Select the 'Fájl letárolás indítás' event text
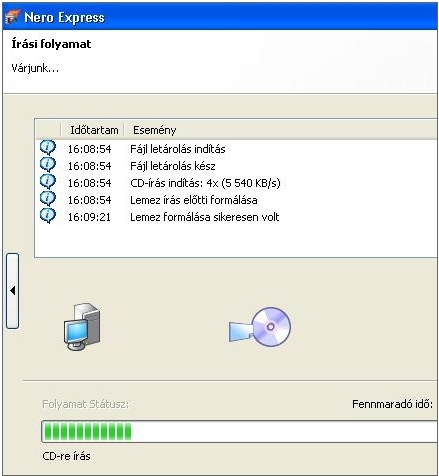 178,149
